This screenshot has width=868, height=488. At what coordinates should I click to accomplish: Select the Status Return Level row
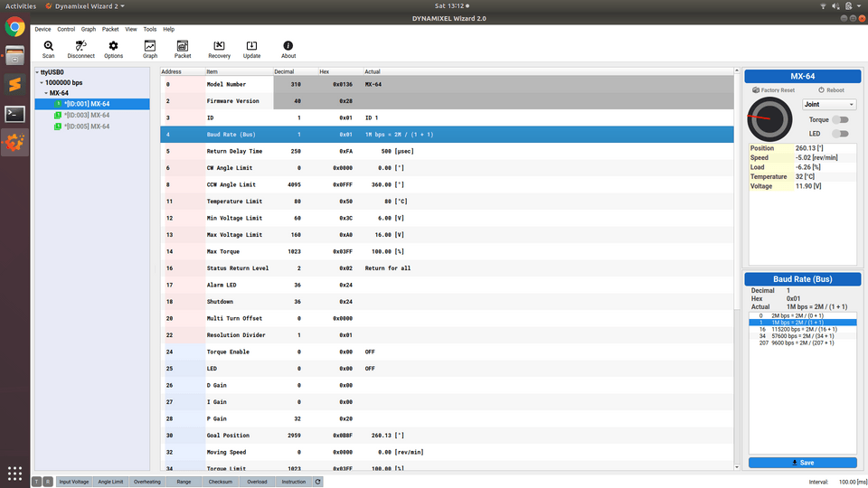[448, 268]
